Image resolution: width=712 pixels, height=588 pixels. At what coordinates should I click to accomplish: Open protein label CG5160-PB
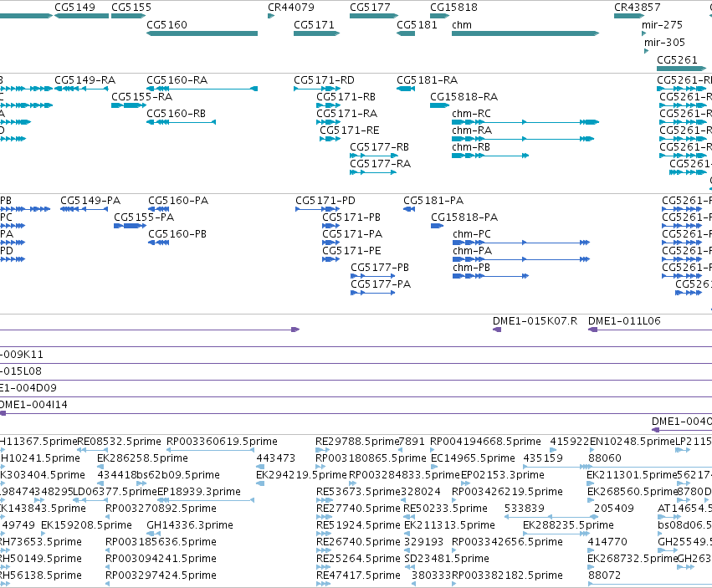pos(177,234)
